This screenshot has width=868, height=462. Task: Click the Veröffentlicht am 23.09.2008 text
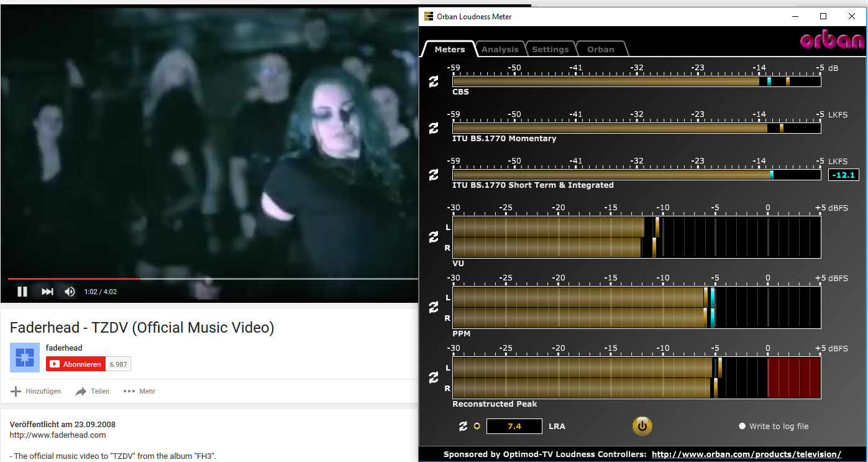pos(63,424)
